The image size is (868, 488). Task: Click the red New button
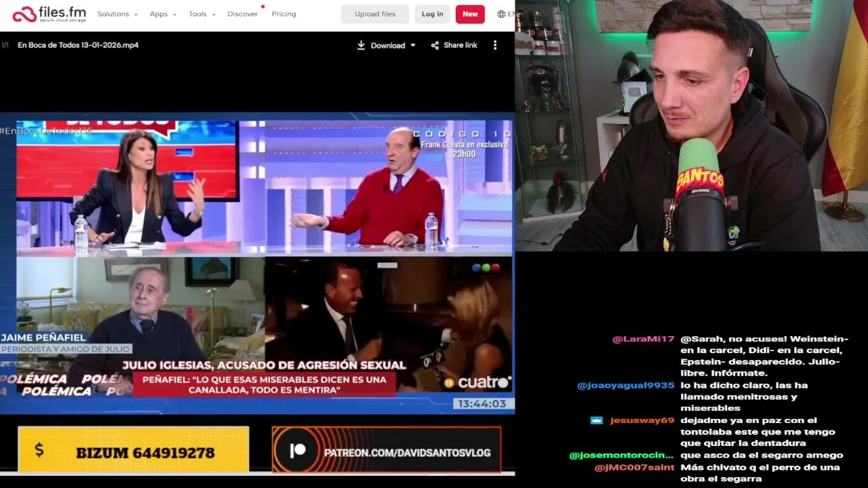click(x=470, y=14)
